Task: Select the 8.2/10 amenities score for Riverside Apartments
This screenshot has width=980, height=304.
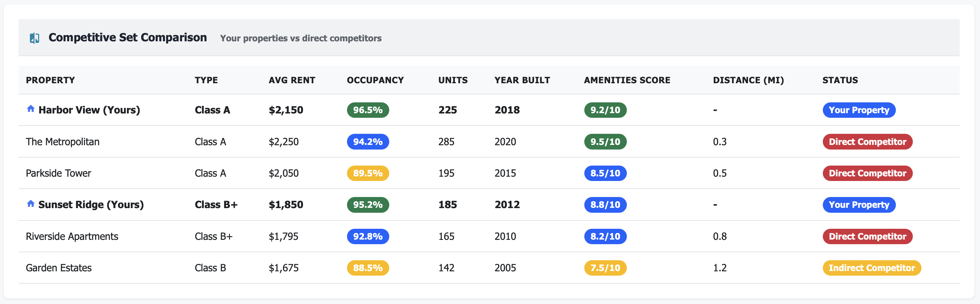Action: [x=605, y=236]
